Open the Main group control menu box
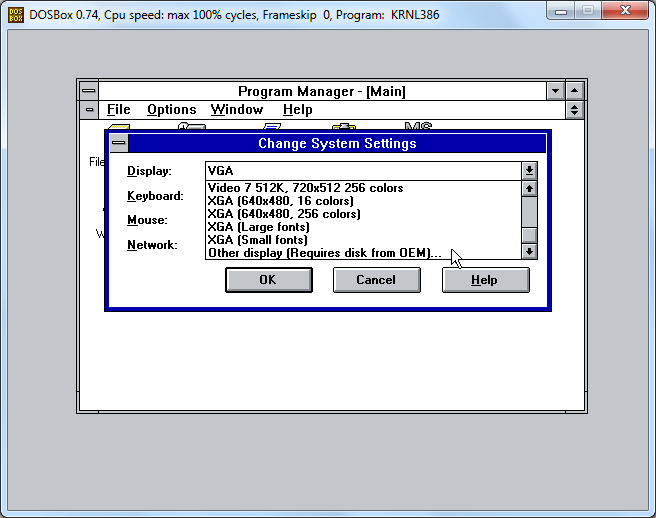Image resolution: width=656 pixels, height=518 pixels. tap(90, 110)
